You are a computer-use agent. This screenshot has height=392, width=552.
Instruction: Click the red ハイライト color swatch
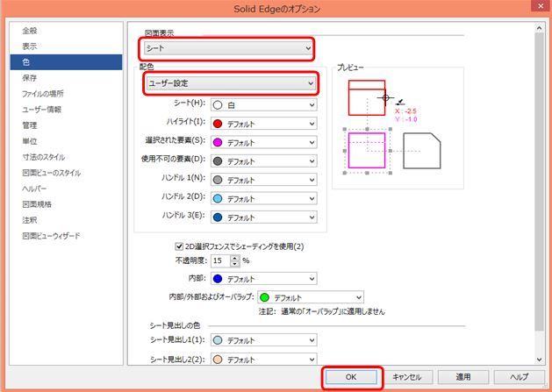(x=218, y=124)
